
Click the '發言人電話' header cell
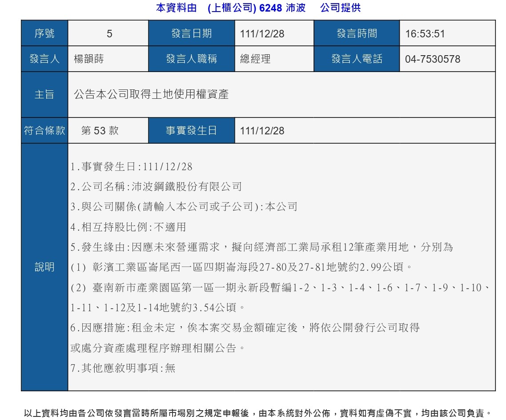(x=357, y=59)
